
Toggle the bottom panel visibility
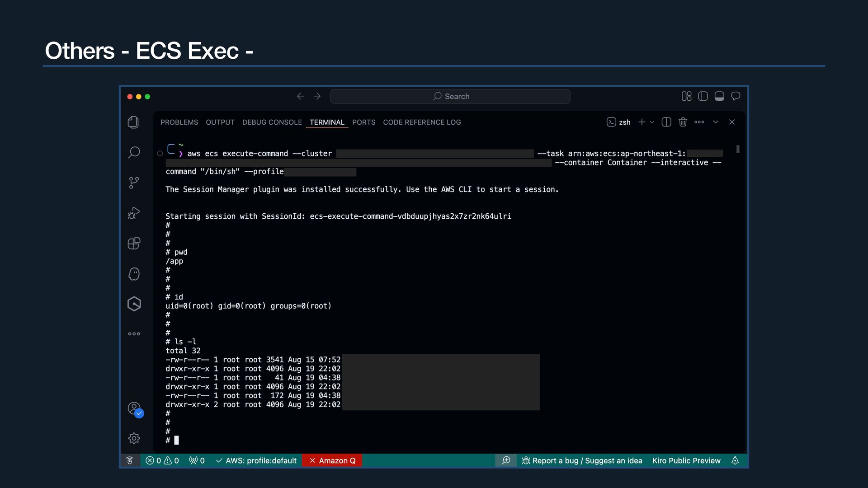click(x=719, y=96)
